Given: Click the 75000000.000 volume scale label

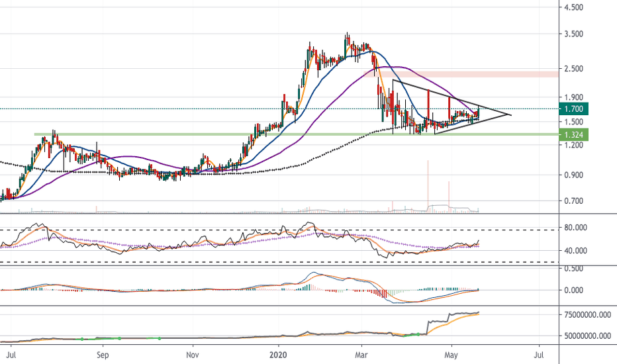Looking at the screenshot, I should (x=587, y=315).
